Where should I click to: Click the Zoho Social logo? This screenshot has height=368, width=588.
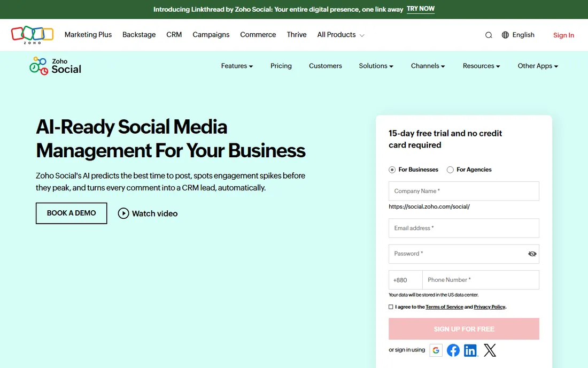pos(55,66)
